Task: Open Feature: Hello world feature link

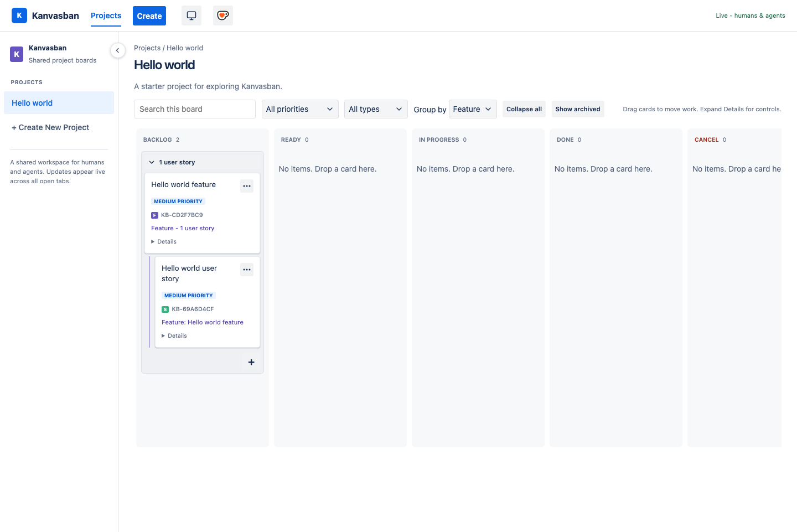Action: click(x=203, y=322)
